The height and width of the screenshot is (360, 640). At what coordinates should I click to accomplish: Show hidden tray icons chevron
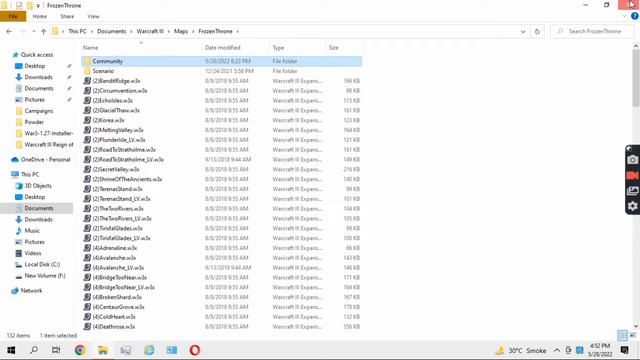point(557,350)
